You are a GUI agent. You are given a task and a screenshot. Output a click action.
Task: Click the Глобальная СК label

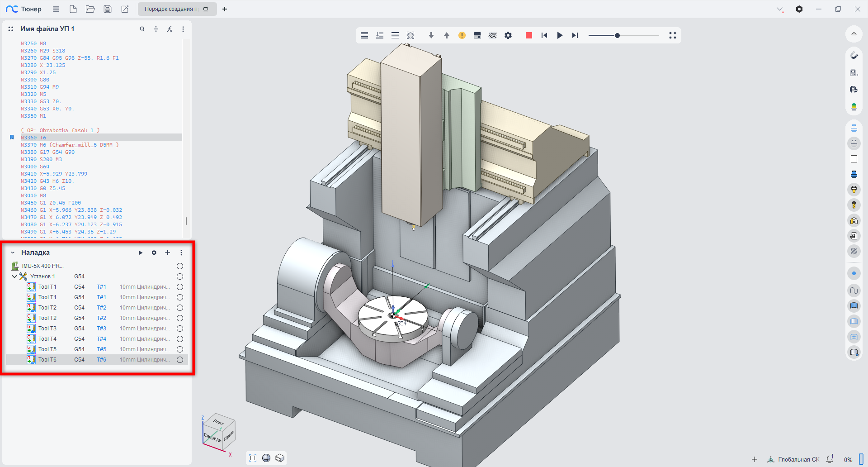tap(798, 459)
